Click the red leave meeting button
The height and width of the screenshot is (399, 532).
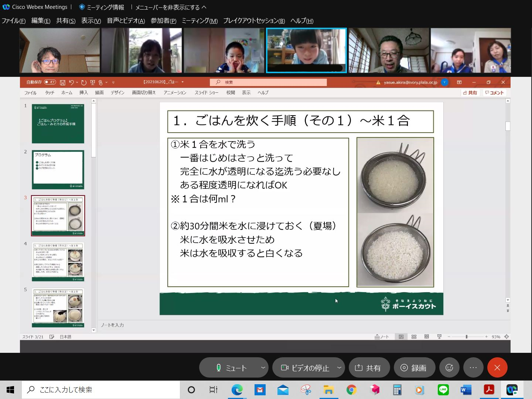(497, 368)
